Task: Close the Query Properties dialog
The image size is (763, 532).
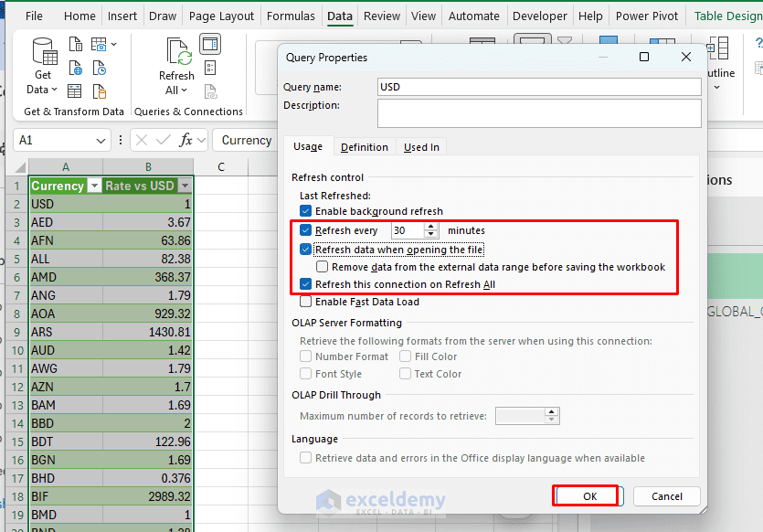Action: click(x=686, y=57)
